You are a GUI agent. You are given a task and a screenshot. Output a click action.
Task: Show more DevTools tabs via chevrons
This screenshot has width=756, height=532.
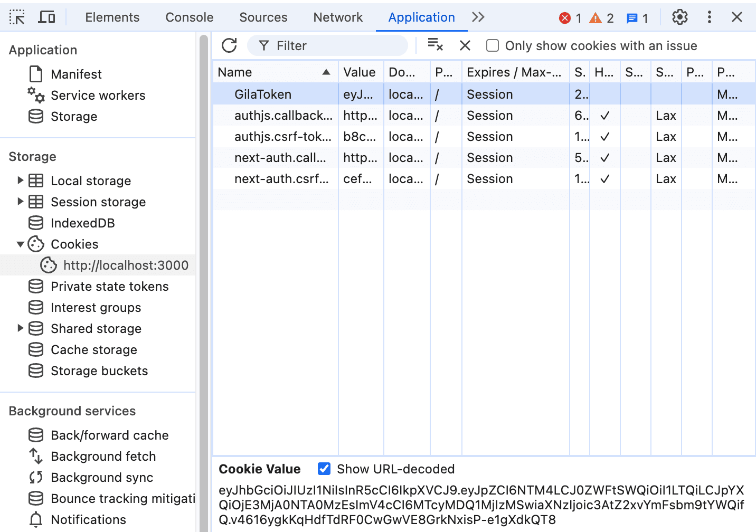coord(478,17)
